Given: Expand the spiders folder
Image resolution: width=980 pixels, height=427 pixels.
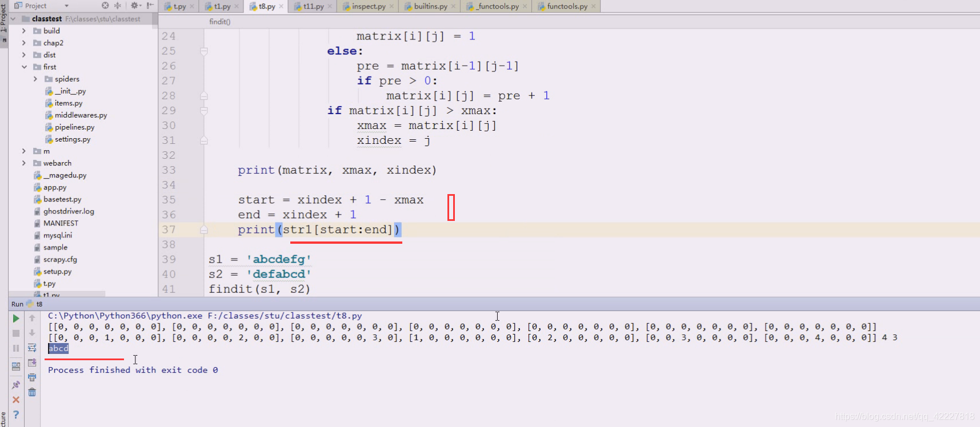Looking at the screenshot, I should (35, 79).
